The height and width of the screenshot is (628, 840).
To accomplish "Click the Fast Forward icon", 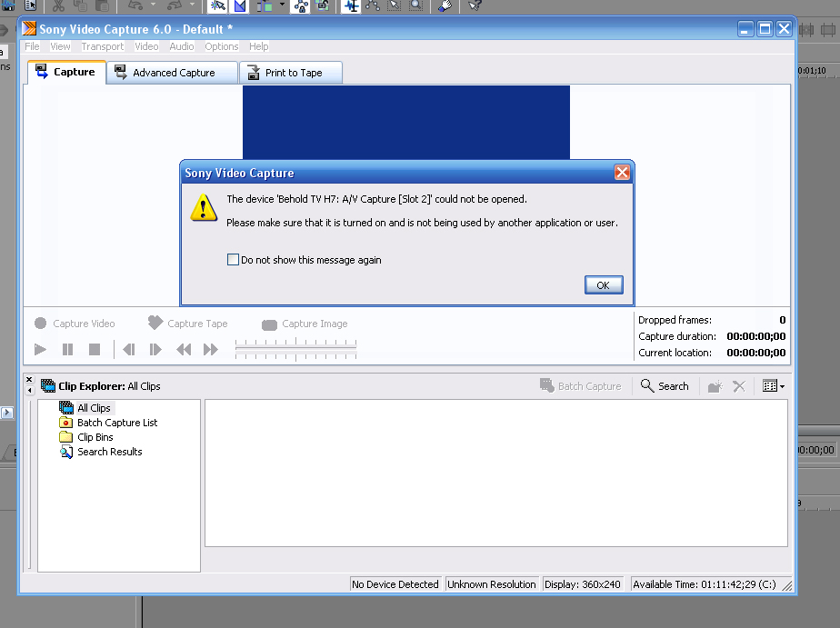I will tap(211, 349).
